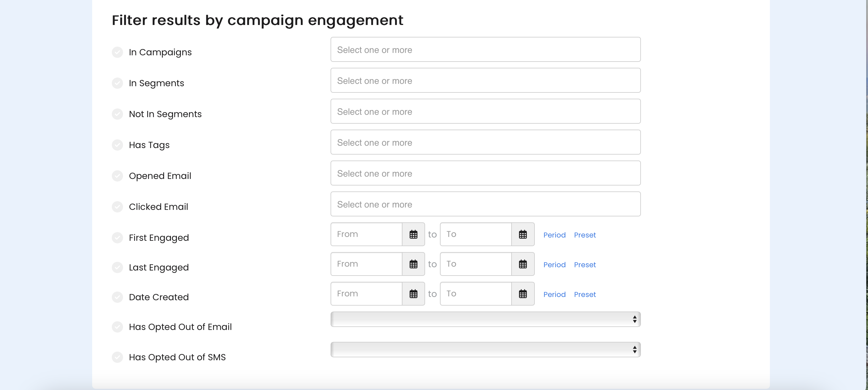Open Last Engaged To calendar picker

(x=523, y=264)
